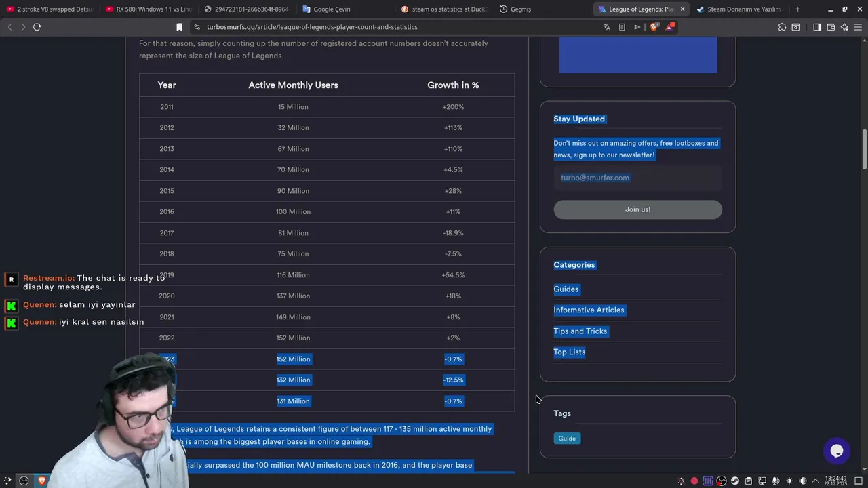Open the screen brightness tray icon

click(x=789, y=481)
